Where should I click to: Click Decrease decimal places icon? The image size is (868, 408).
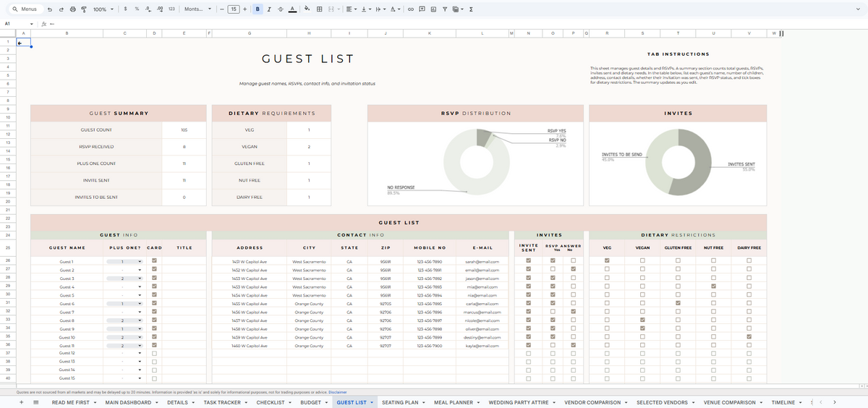tap(148, 9)
